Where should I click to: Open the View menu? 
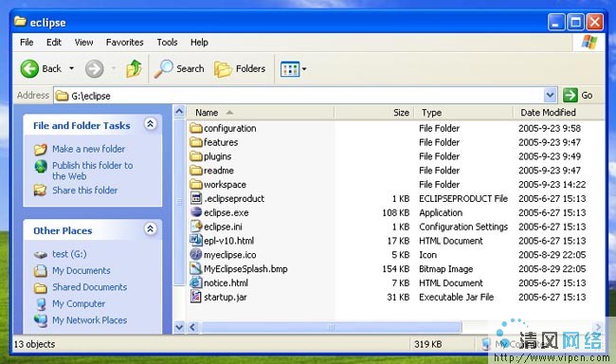click(83, 42)
